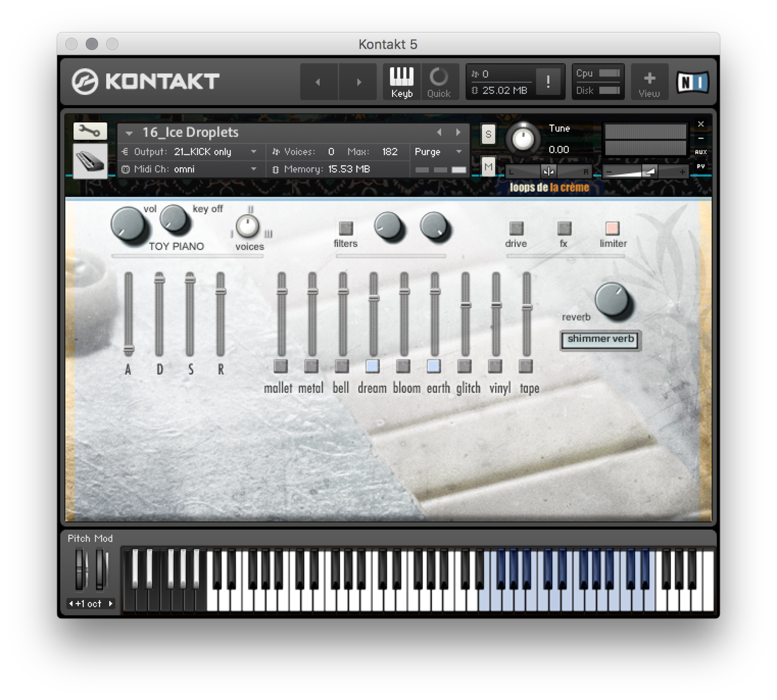Screen dimensions: 777x700
Task: Disable the limiter
Action: 612,228
